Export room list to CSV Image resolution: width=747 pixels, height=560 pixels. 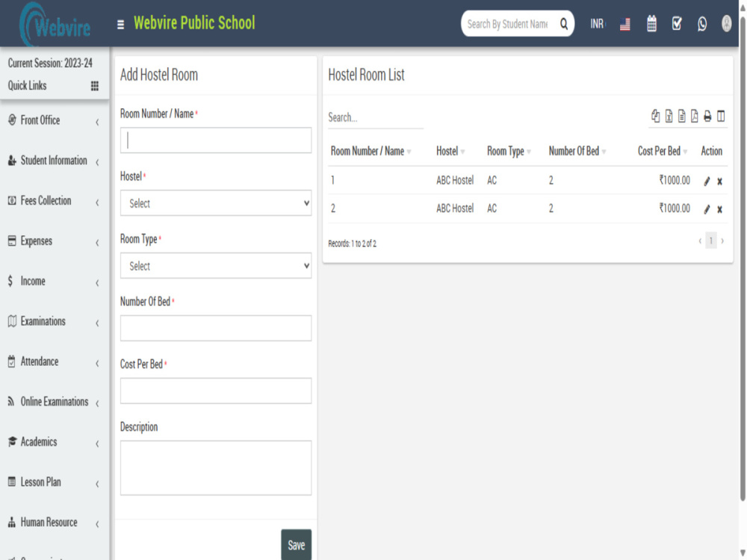point(682,116)
